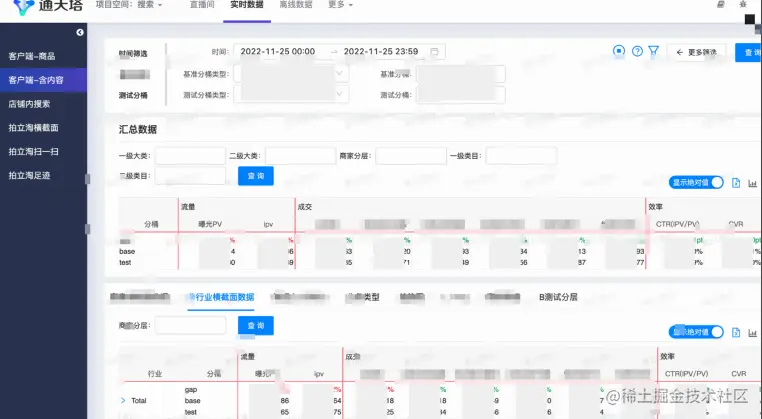Switch to 直播间 tab
The height and width of the screenshot is (419, 762).
coord(202,5)
